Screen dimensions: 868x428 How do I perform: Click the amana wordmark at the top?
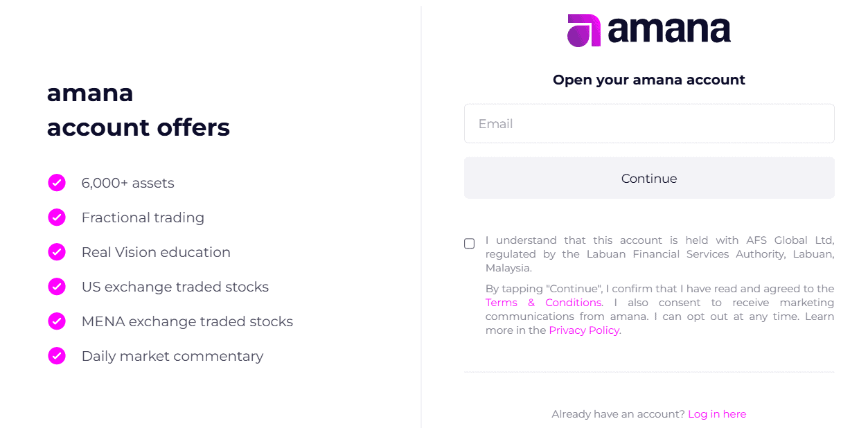[668, 29]
